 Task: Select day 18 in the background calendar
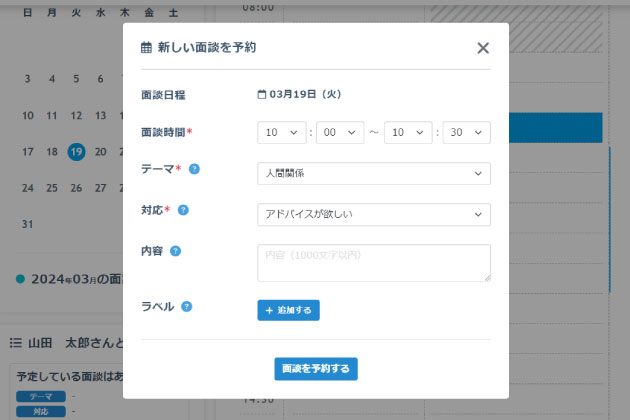pyautogui.click(x=52, y=152)
